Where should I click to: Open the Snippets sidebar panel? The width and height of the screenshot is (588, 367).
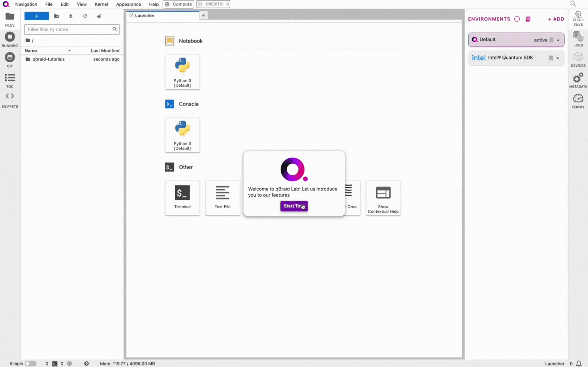pyautogui.click(x=10, y=98)
